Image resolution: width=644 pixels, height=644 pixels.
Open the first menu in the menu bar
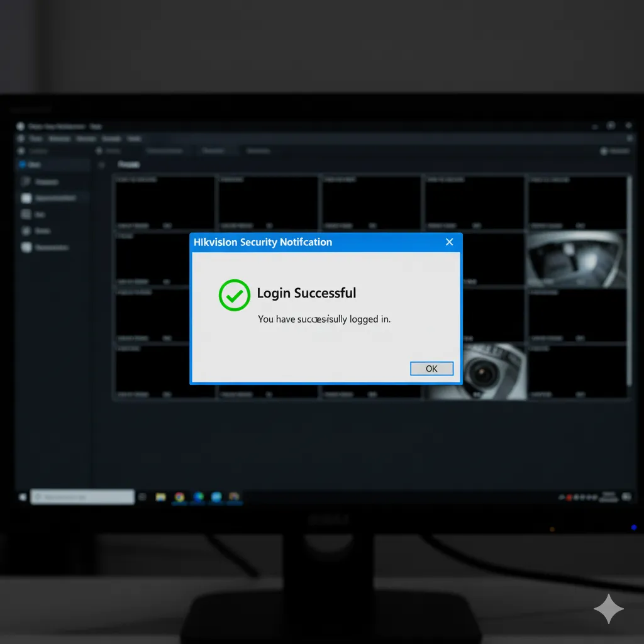(x=36, y=139)
